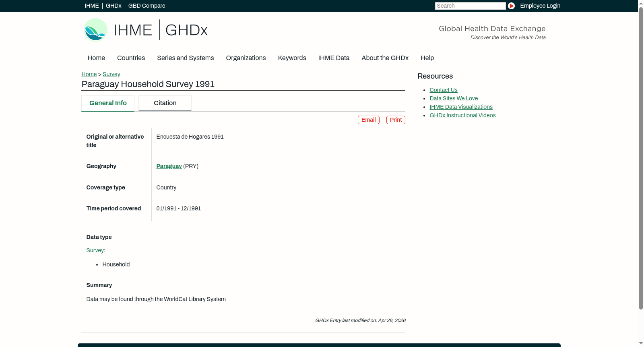Image resolution: width=644 pixels, height=347 pixels.
Task: Click Discover the World's Health Data text
Action: pos(508,37)
